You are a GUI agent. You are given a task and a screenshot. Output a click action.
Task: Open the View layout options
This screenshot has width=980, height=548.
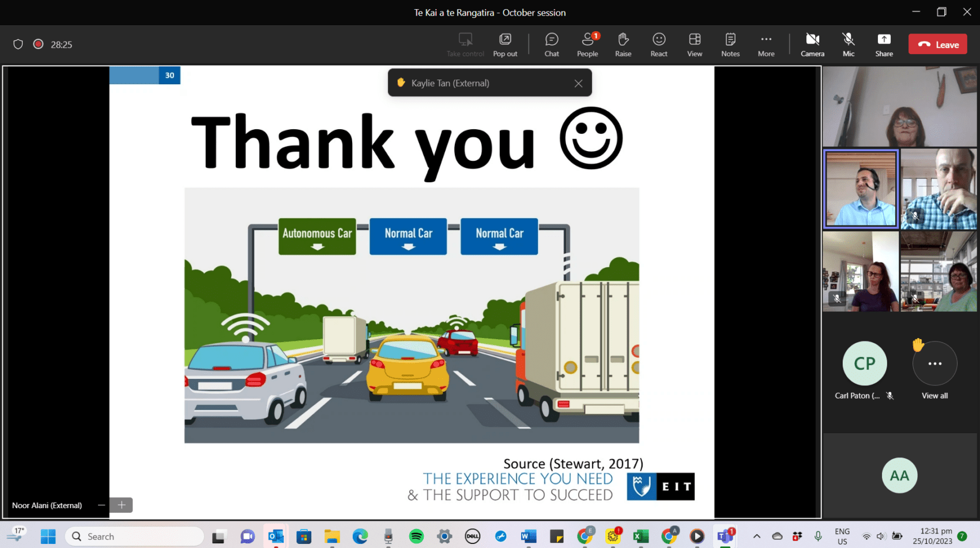(x=694, y=44)
